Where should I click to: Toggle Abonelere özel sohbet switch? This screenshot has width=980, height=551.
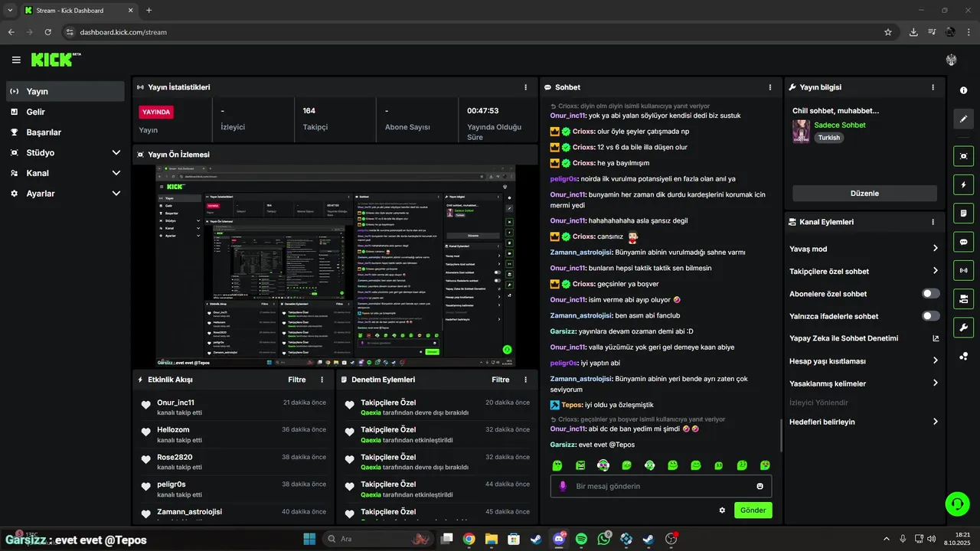(931, 294)
